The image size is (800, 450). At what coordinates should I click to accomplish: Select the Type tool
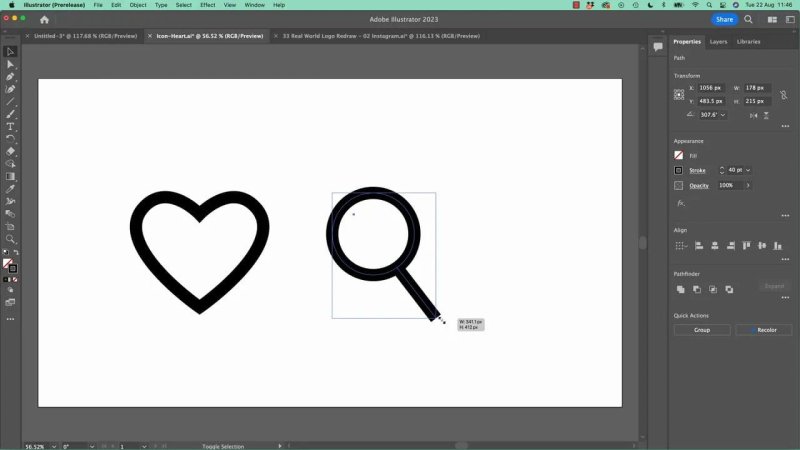tap(10, 127)
